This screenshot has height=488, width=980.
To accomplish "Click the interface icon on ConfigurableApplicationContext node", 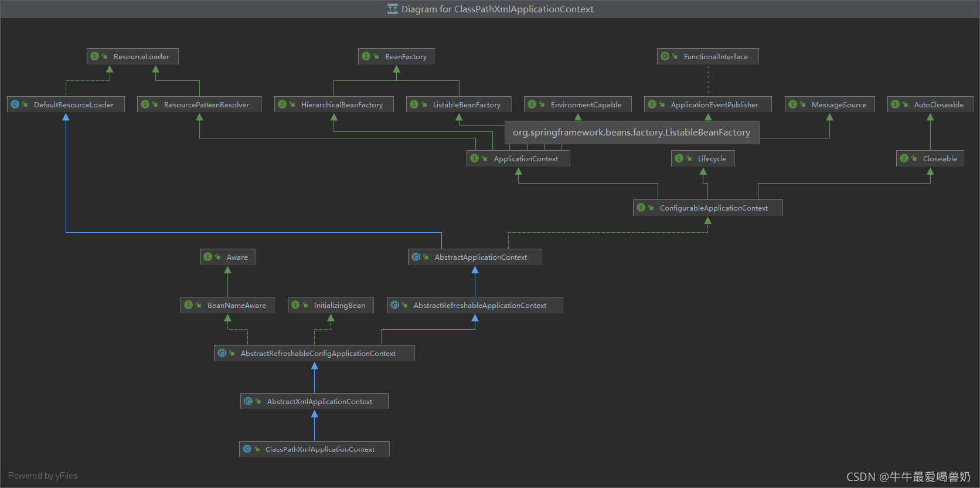I will click(x=641, y=208).
